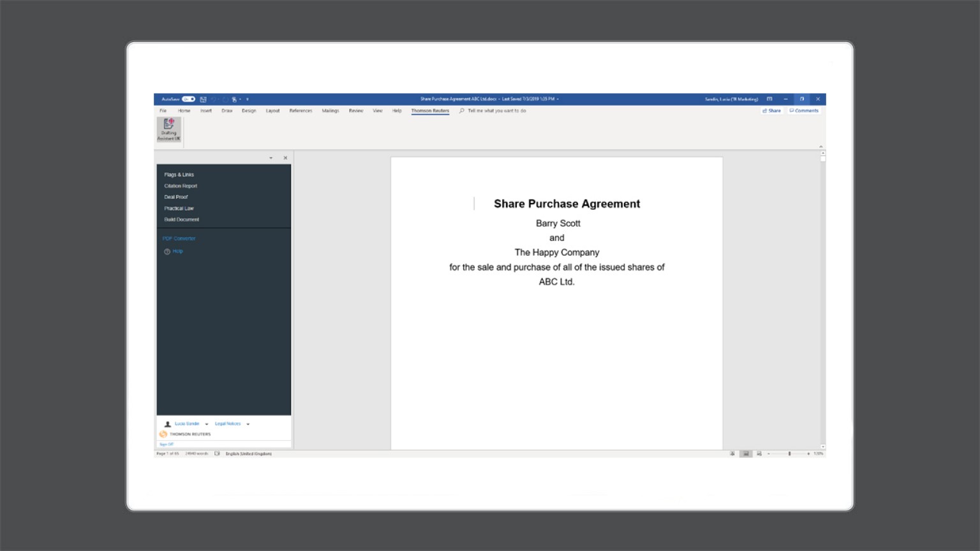Collapse the task pane options menu
This screenshot has height=551, width=980.
[271, 158]
